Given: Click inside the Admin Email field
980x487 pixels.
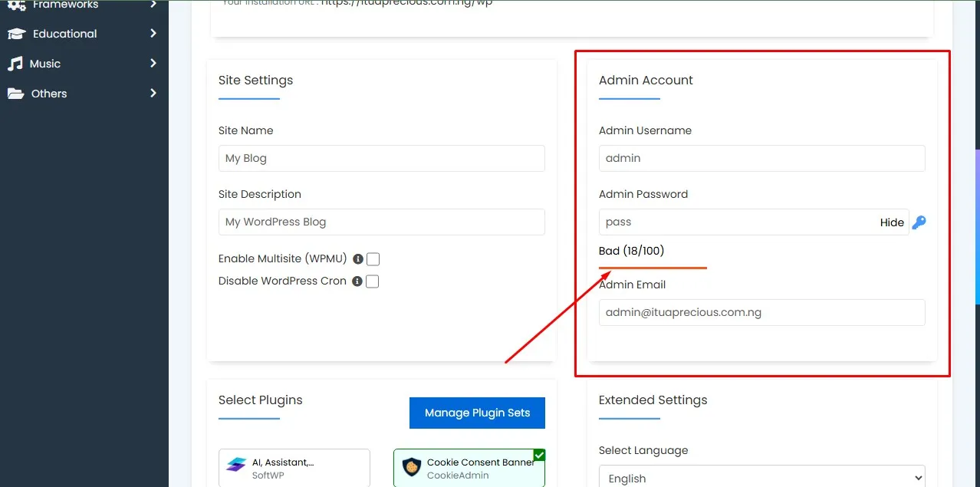Looking at the screenshot, I should (x=761, y=312).
